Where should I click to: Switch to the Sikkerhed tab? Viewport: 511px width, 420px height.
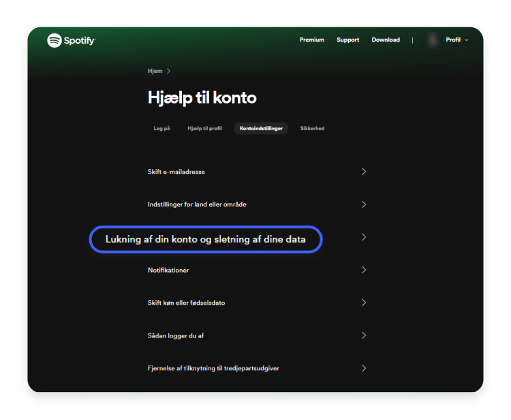[x=312, y=128]
